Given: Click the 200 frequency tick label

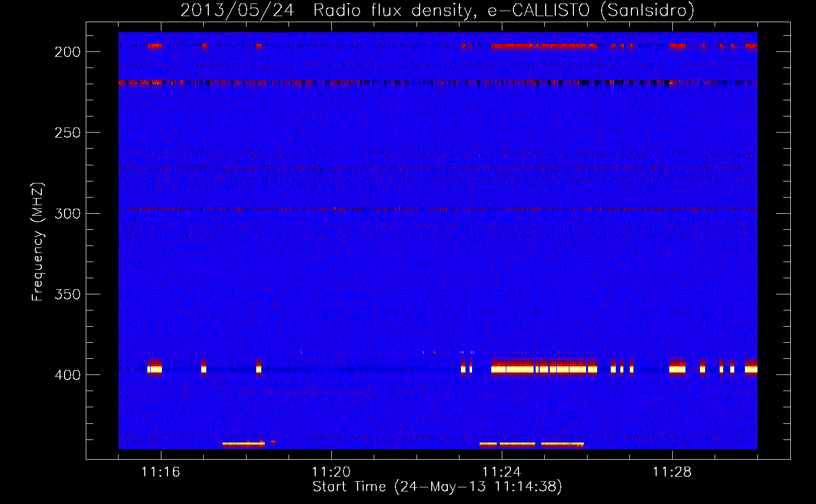Looking at the screenshot, I should pyautogui.click(x=68, y=52).
